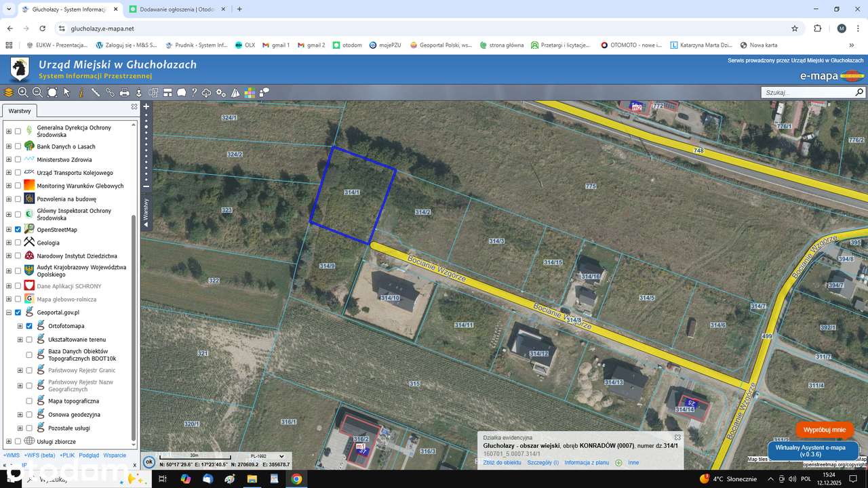The height and width of the screenshot is (488, 868).
Task: Click the Szukaj search field
Action: pos(807,91)
